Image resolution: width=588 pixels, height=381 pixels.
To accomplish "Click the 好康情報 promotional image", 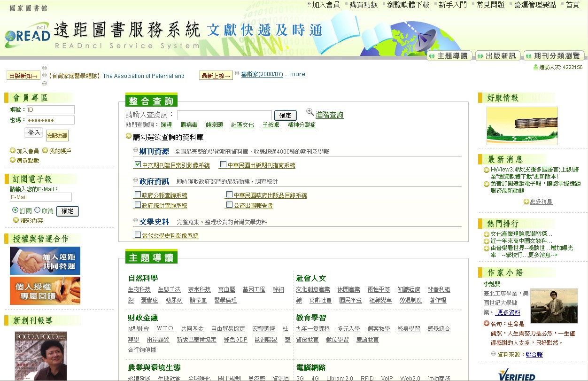I will [x=522, y=125].
